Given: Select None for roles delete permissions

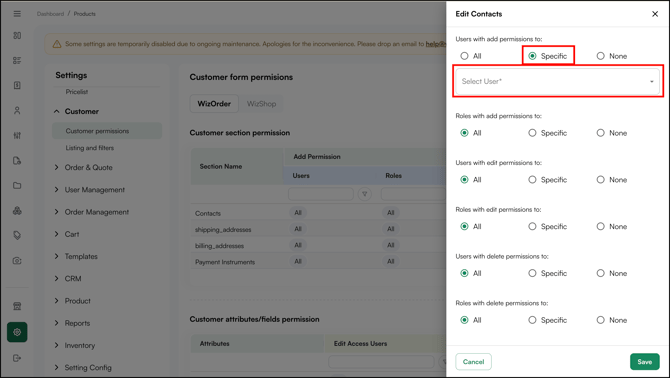Looking at the screenshot, I should pyautogui.click(x=600, y=320).
